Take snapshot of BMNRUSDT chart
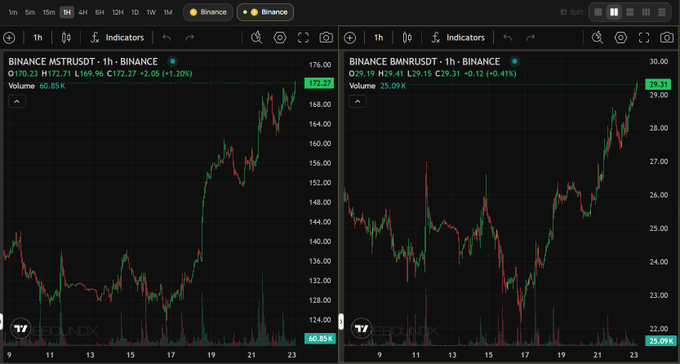Screen dimensions: 680x364 tap(667, 38)
